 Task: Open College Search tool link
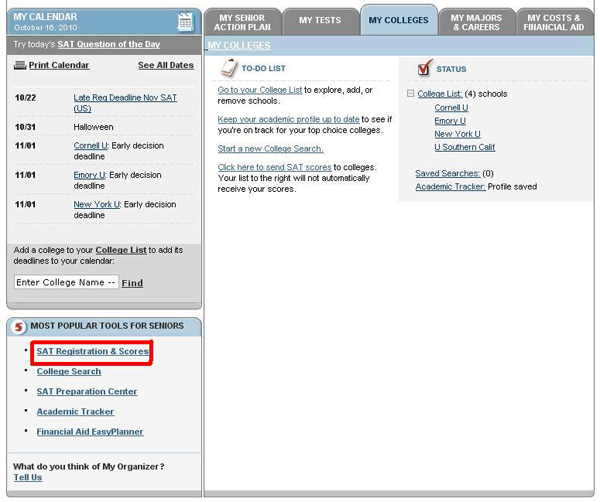[69, 372]
